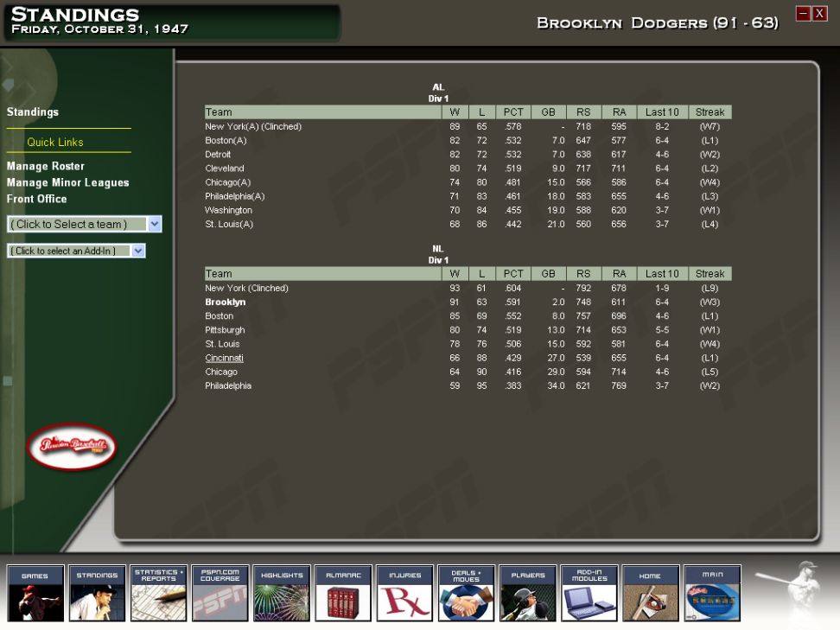Viewport: 840px width, 630px height.
Task: Click NL table W column header
Action: [455, 274]
